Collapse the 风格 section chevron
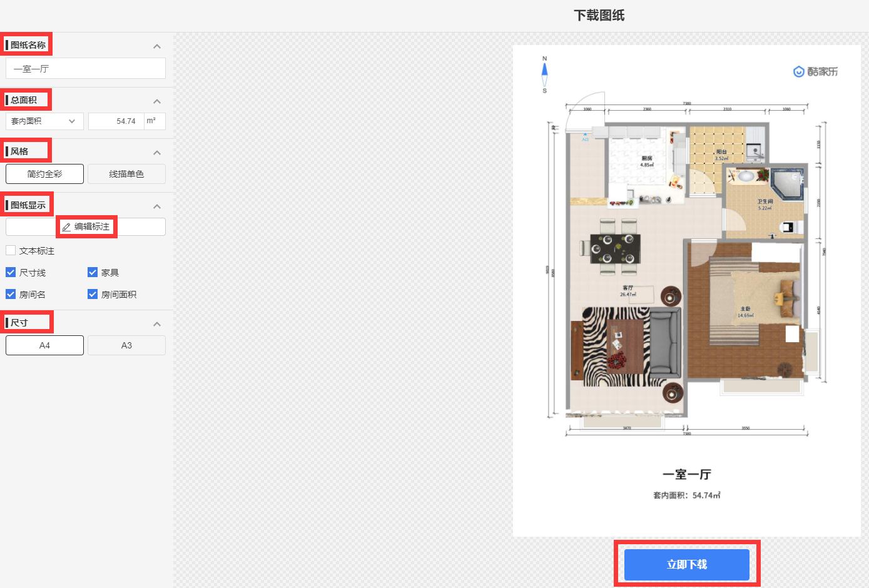Screen dimensions: 869x588 (157, 152)
